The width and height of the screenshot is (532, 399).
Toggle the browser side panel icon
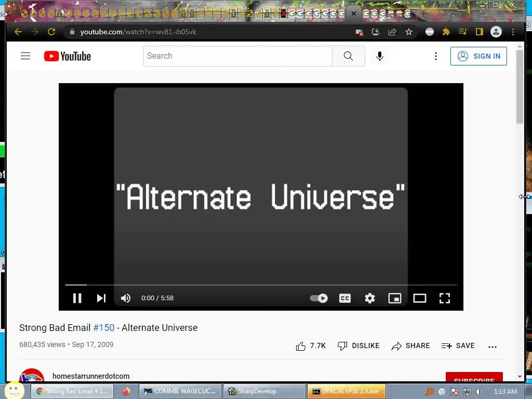pos(479,32)
